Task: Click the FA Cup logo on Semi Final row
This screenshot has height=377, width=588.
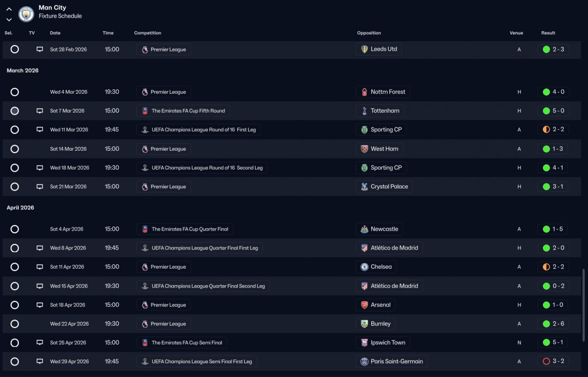Action: tap(145, 343)
